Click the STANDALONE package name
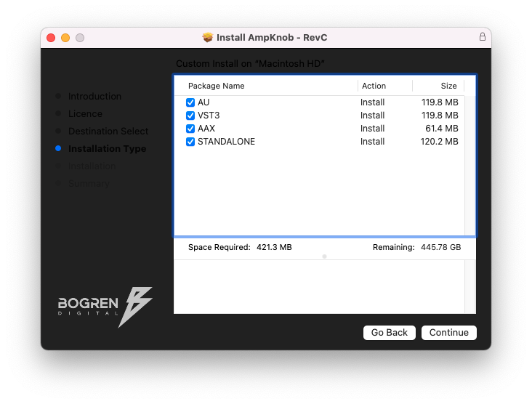This screenshot has height=404, width=532. coord(226,142)
